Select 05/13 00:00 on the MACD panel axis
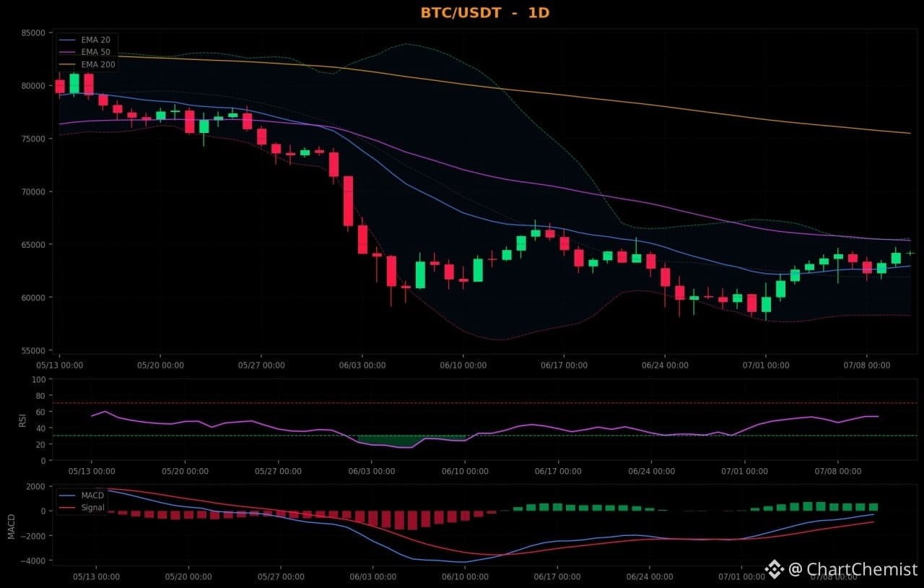Viewport: 924px width, 588px height. pos(96,576)
